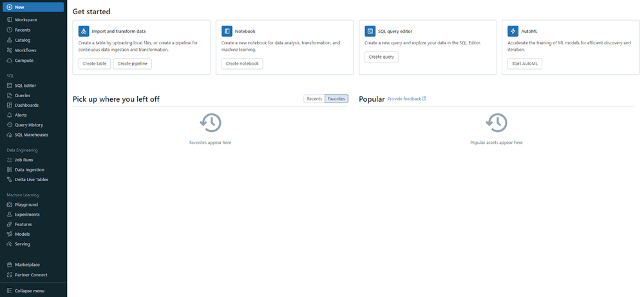644x297 pixels.
Task: Click the AutoML lightning icon
Action: 513,31
